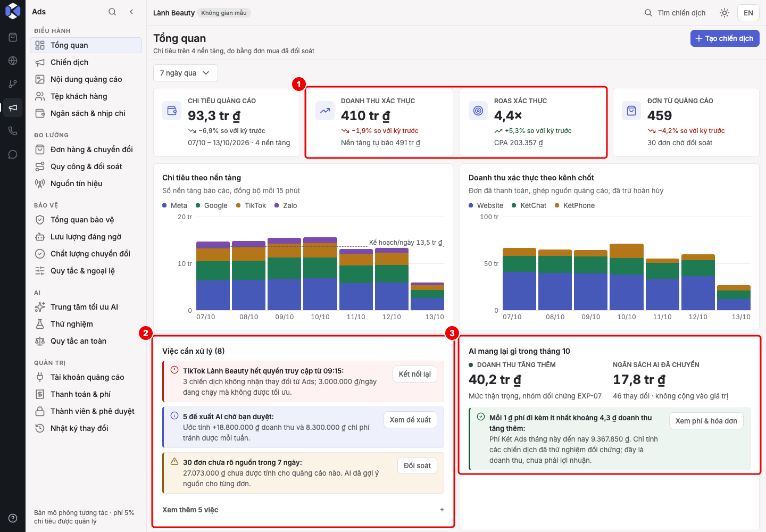The width and height of the screenshot is (766, 532).
Task: Click the Kế hoạch/ngày 13,5 tr ₫ label
Action: (x=406, y=243)
